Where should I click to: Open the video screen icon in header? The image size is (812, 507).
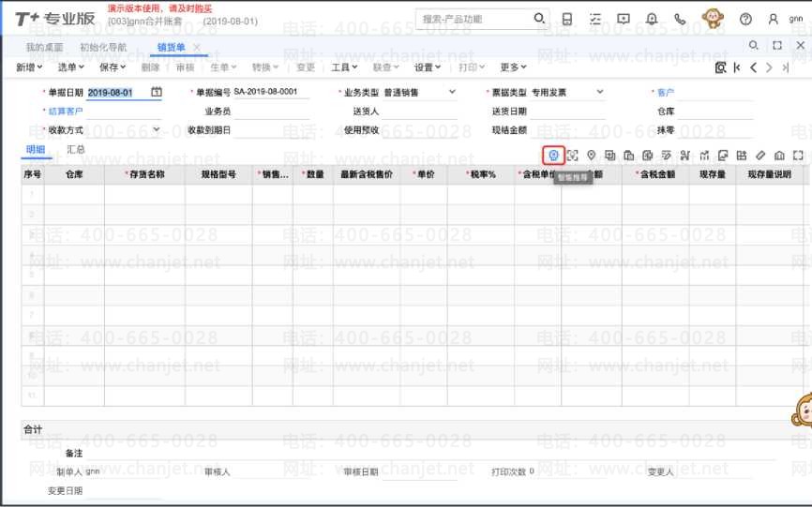624,19
